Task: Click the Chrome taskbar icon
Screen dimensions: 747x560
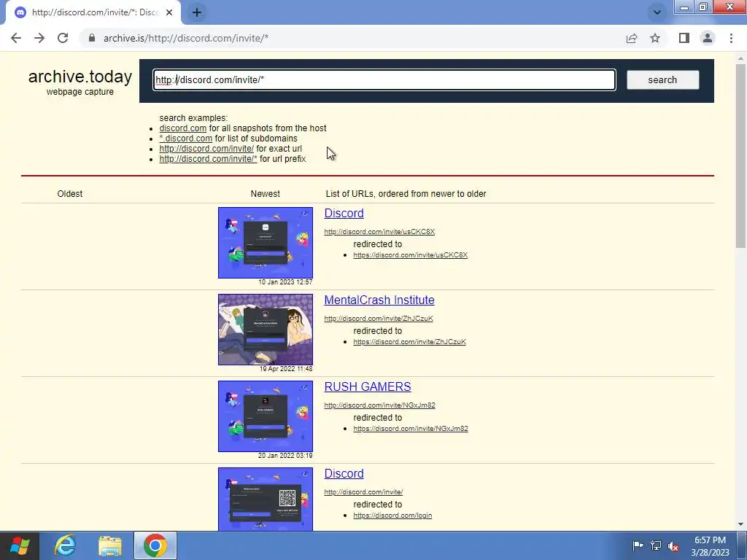Action: pyautogui.click(x=155, y=545)
